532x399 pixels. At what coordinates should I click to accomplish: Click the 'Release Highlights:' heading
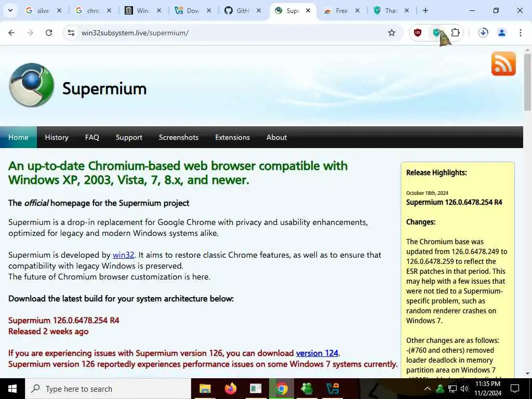tap(436, 172)
